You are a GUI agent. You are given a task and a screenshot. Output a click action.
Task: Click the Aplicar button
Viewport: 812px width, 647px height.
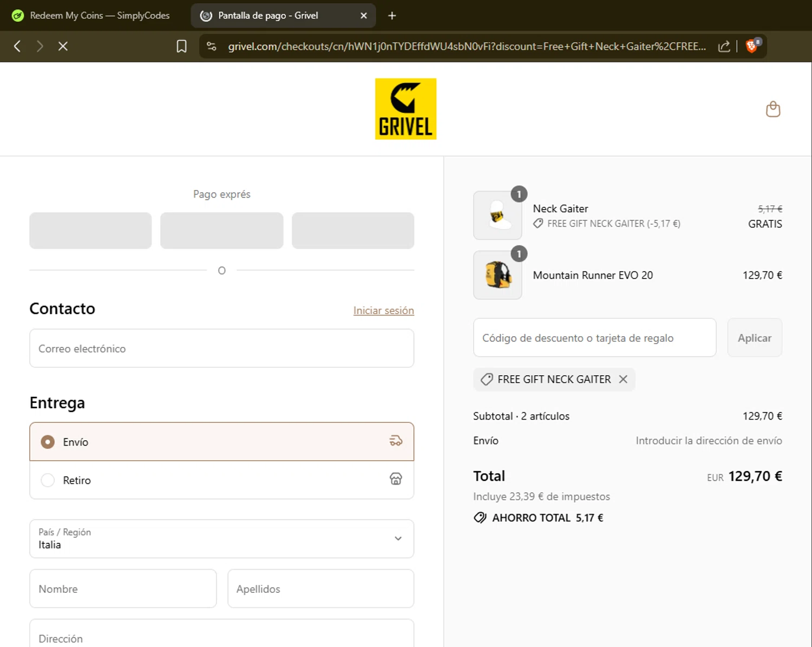[x=755, y=337]
